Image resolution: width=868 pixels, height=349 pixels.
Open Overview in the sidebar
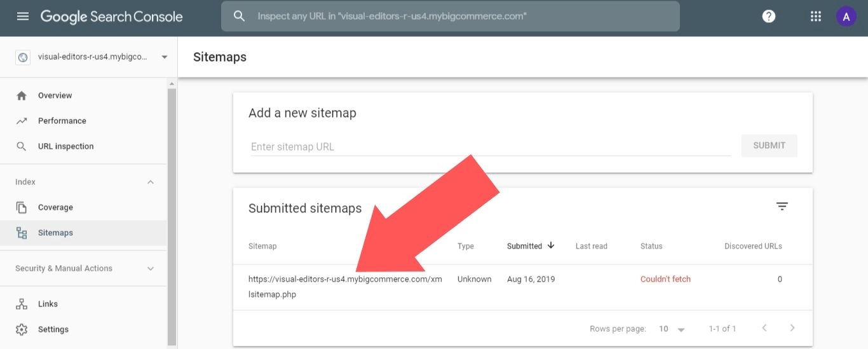click(x=55, y=95)
